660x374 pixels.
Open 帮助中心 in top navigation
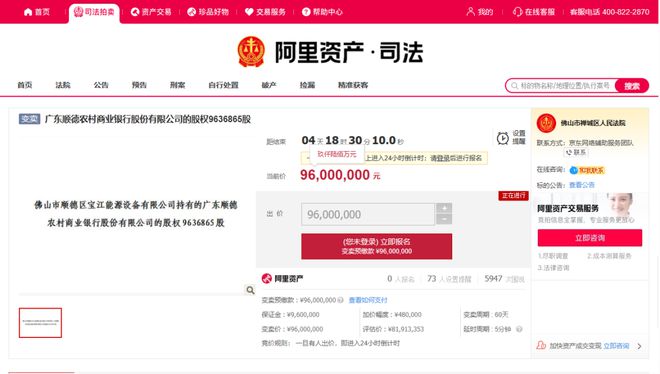tap(322, 12)
